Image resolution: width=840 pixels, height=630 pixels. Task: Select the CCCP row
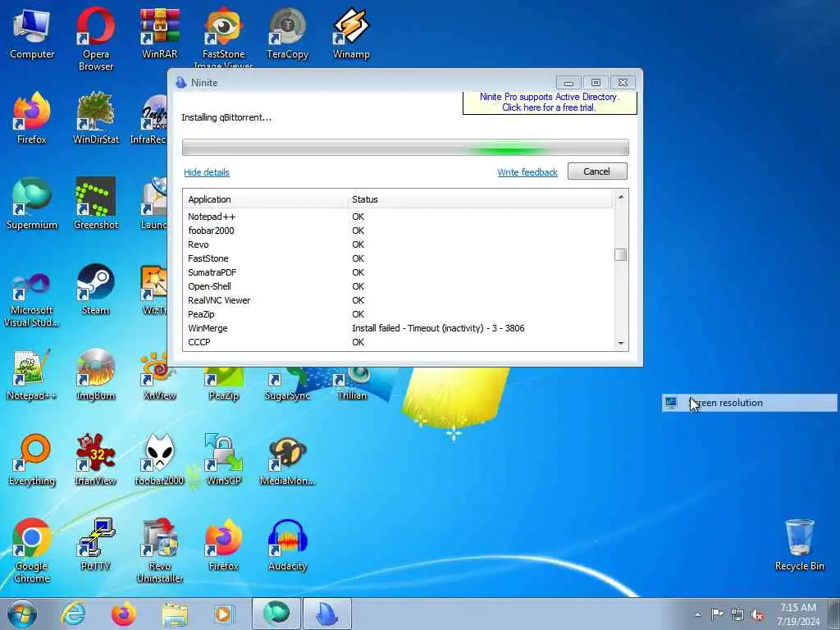click(x=399, y=342)
